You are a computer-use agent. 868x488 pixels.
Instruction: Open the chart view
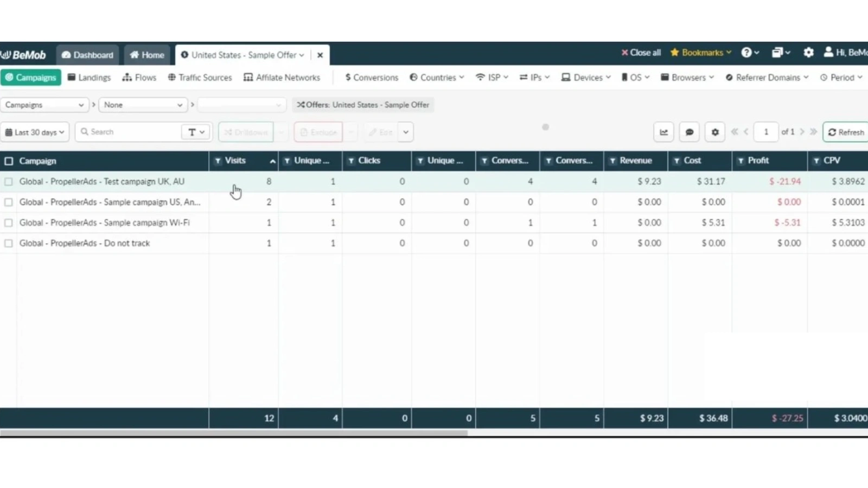click(x=663, y=132)
